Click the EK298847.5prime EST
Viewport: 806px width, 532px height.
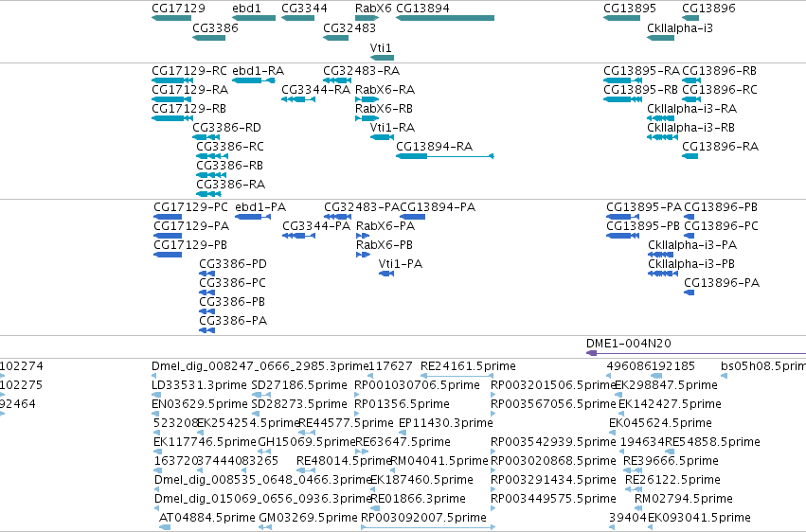618,396
